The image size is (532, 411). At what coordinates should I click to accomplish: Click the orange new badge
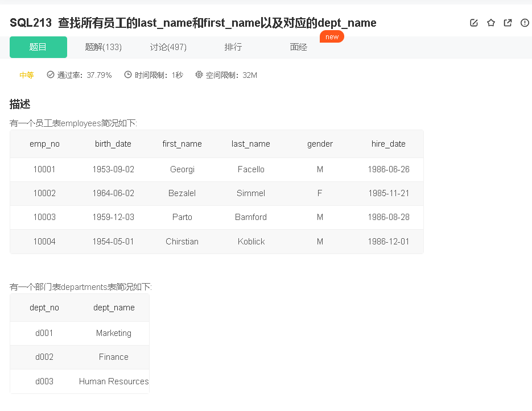332,36
